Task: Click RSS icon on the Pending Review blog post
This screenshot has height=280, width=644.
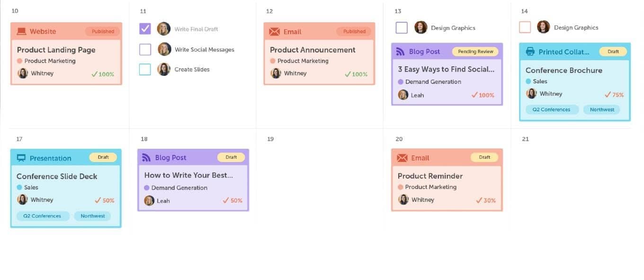Action: point(401,52)
